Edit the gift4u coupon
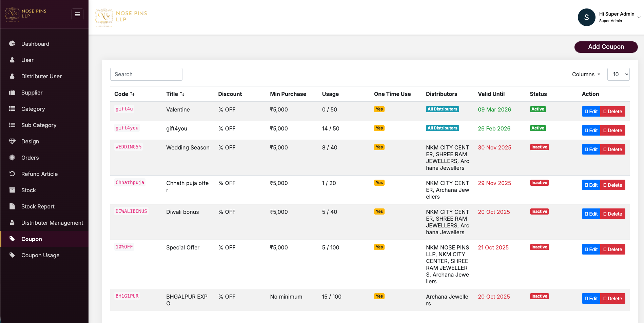644x323 pixels. tap(591, 112)
